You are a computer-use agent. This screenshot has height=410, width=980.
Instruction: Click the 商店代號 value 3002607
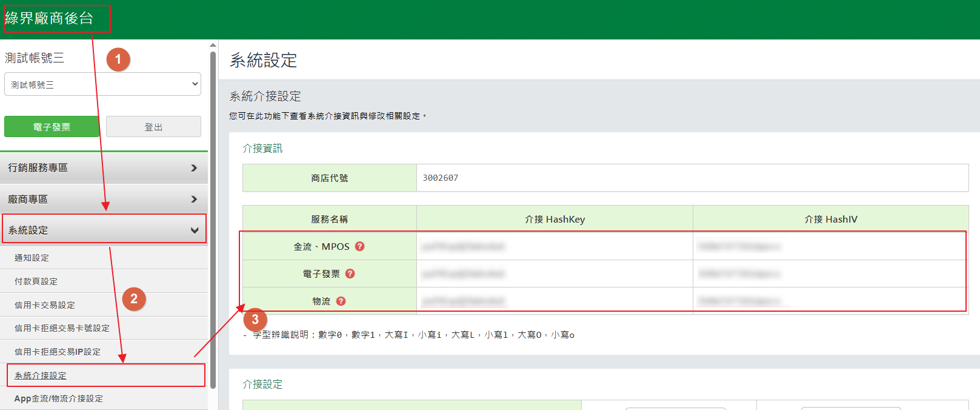(x=441, y=178)
